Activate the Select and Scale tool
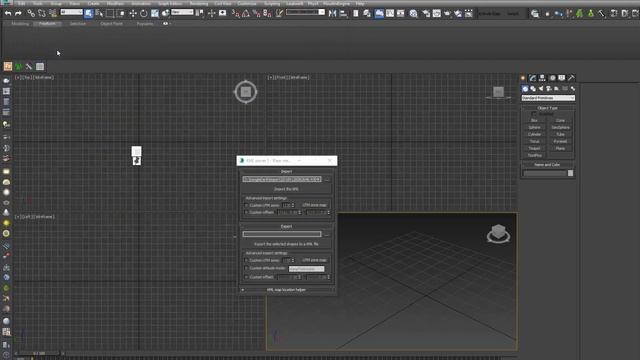The height and width of the screenshot is (360, 640). [155, 13]
